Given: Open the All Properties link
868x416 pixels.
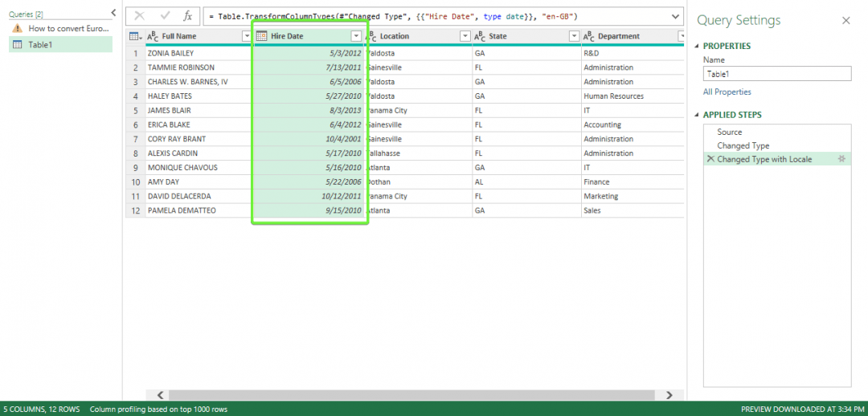Looking at the screenshot, I should pyautogui.click(x=727, y=92).
